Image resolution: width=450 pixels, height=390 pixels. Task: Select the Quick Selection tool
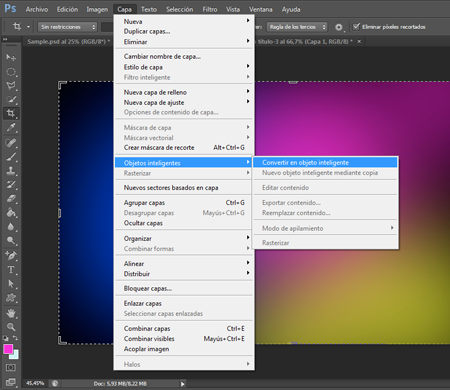(11, 100)
